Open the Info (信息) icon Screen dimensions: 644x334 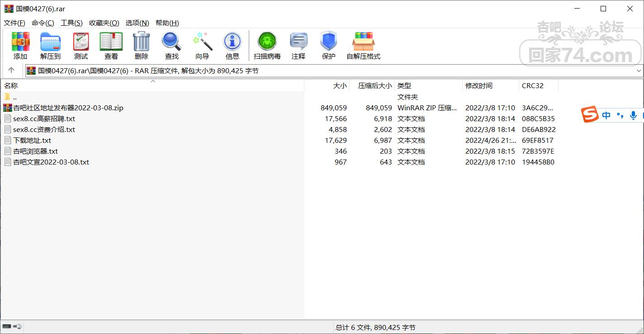pos(232,46)
